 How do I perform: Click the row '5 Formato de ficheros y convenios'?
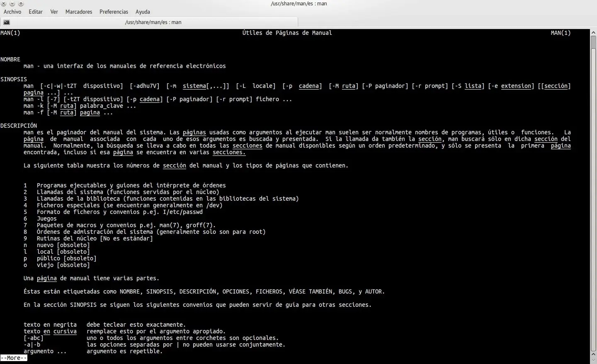[113, 212]
